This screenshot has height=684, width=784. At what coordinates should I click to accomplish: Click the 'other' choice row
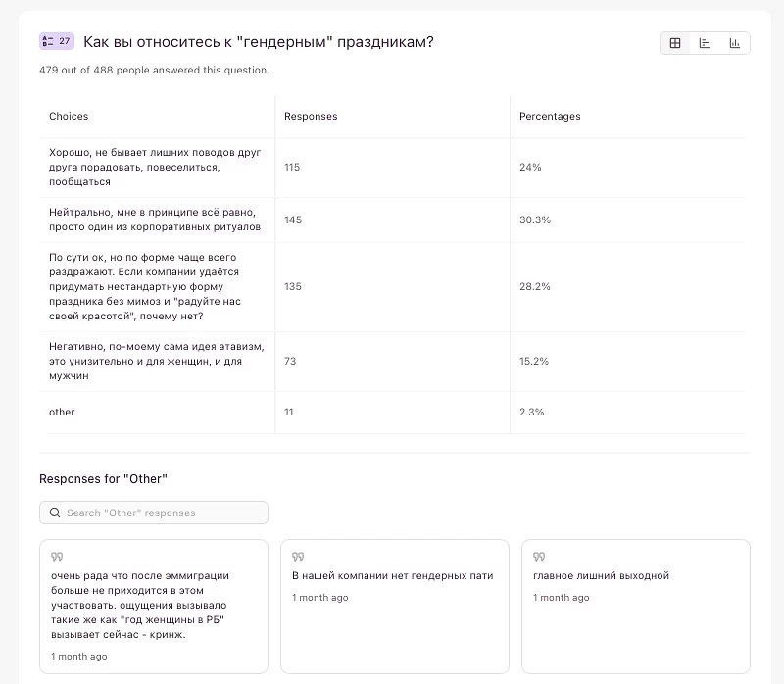click(x=63, y=413)
